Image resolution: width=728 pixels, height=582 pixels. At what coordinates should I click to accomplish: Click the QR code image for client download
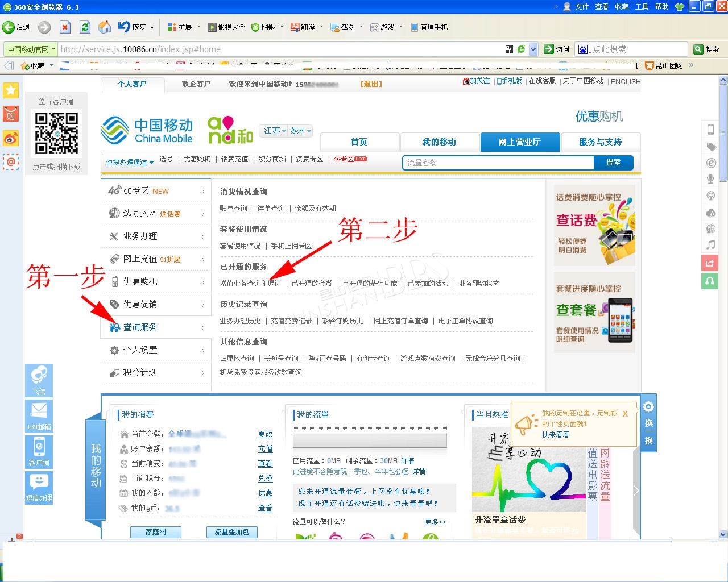tap(56, 134)
